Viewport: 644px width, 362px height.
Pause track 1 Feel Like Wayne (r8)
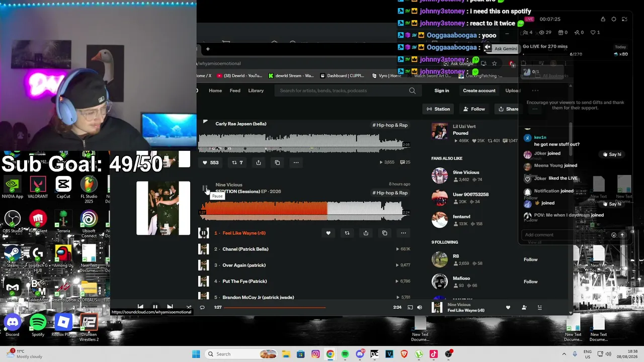coord(203,233)
